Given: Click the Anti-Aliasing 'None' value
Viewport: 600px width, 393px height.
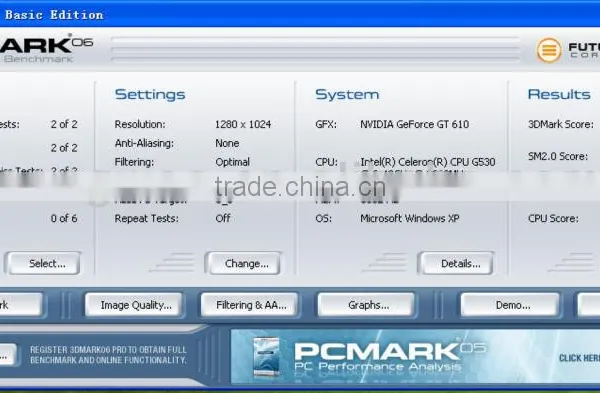Looking at the screenshot, I should [x=227, y=143].
